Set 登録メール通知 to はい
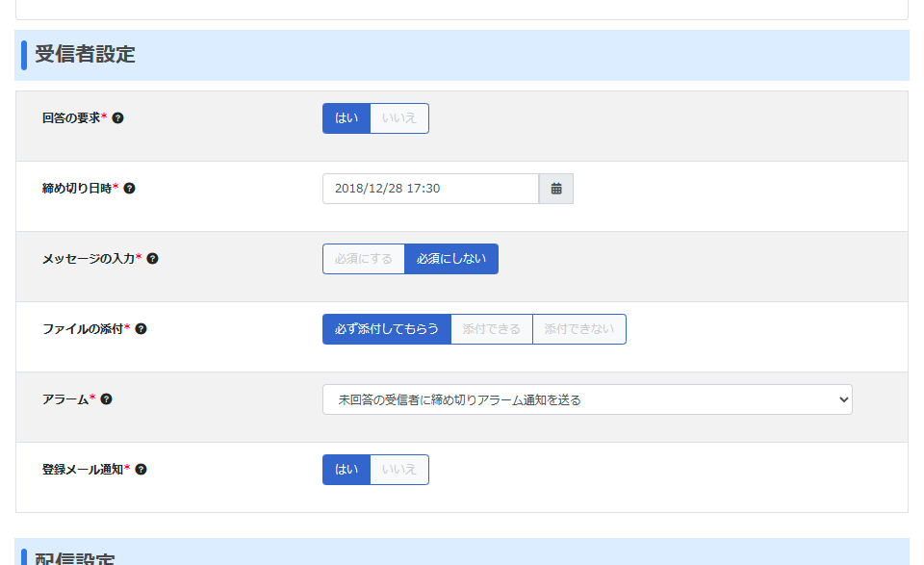Screen dimensions: 924x565 [x=346, y=470]
